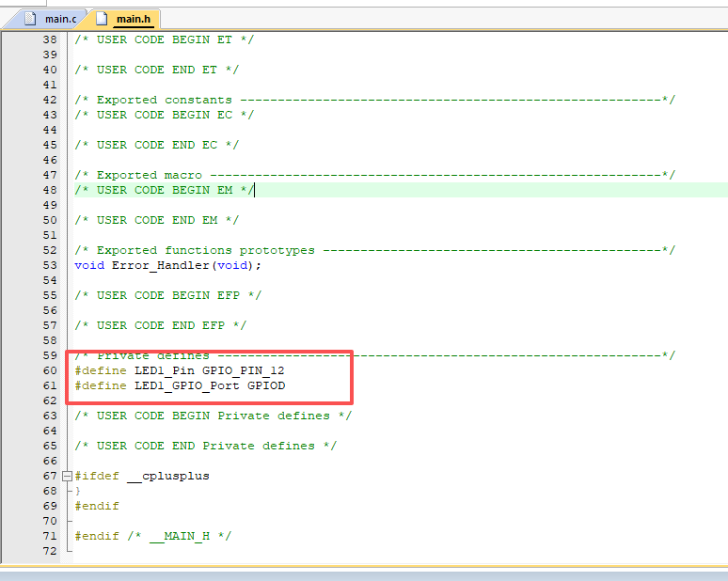The image size is (728, 581).
Task: Click the USER CODE BEGIN EFP comment
Action: pyautogui.click(x=167, y=295)
